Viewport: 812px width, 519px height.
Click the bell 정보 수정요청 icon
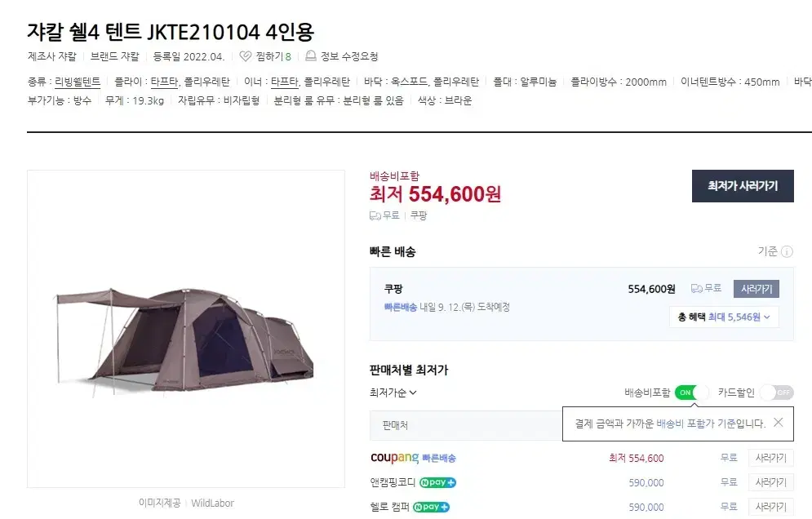pos(311,56)
